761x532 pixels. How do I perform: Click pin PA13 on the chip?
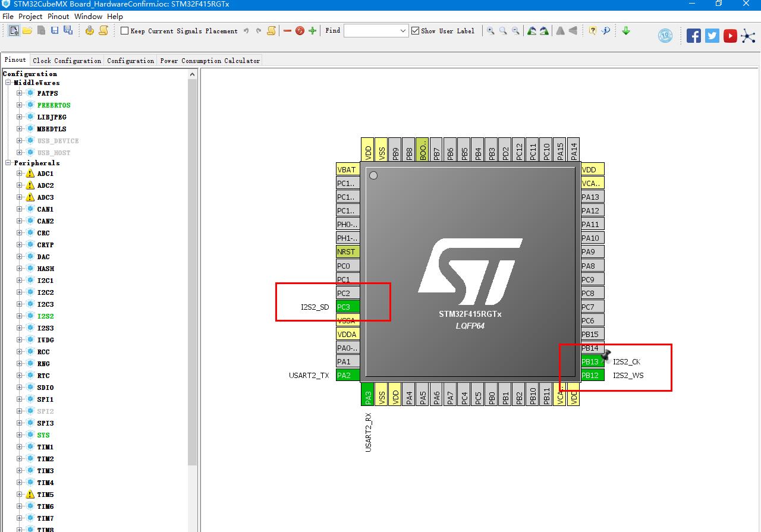[x=592, y=197]
